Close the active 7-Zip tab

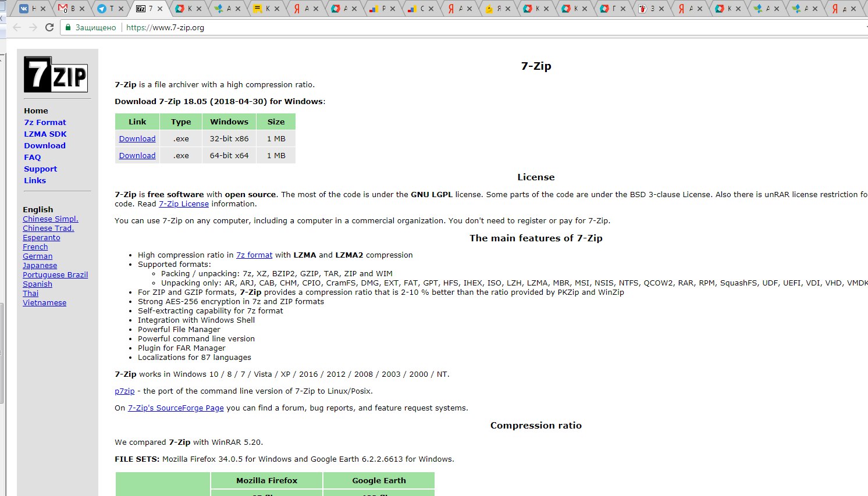point(160,9)
